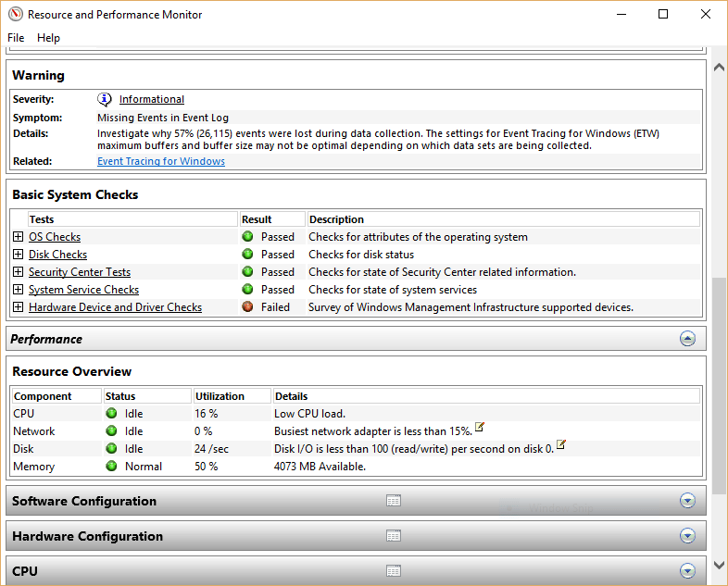Viewport: 728px width, 586px height.
Task: Expand the Hardware Configuration section arrow
Action: tap(687, 536)
